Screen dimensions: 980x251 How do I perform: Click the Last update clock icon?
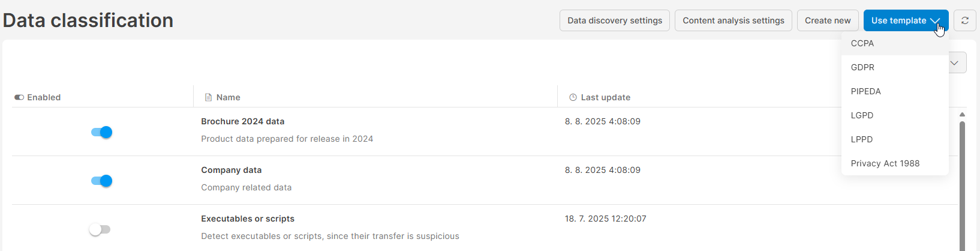pos(573,97)
